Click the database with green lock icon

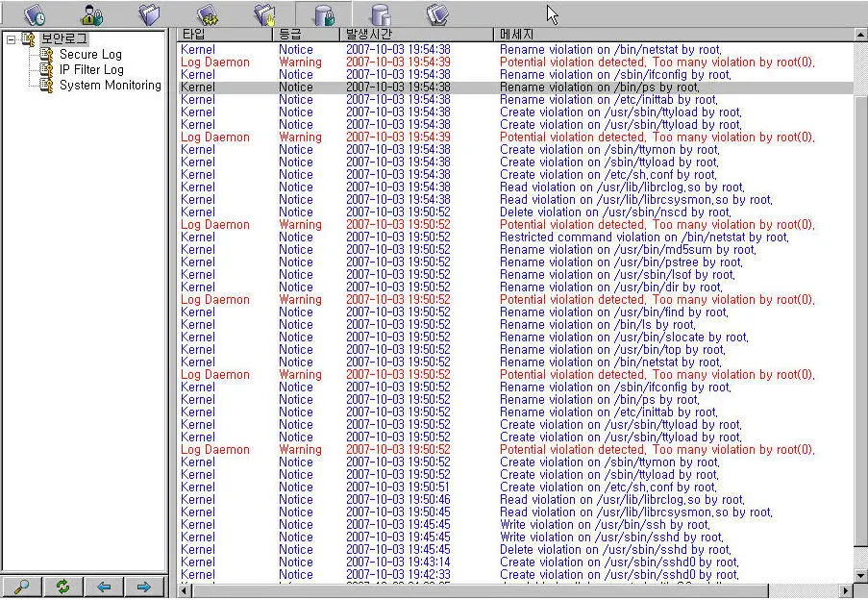pyautogui.click(x=324, y=14)
